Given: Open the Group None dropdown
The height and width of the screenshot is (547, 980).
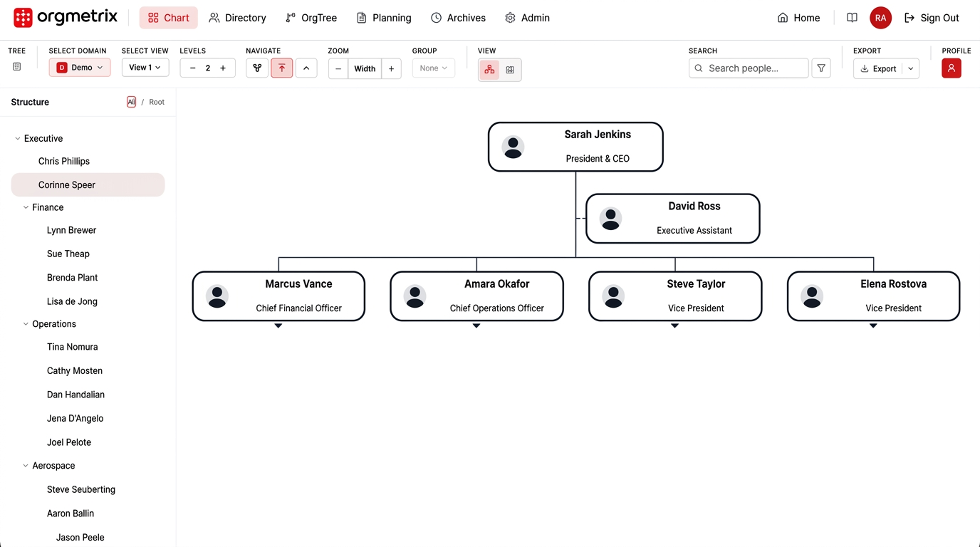Looking at the screenshot, I should tap(434, 68).
